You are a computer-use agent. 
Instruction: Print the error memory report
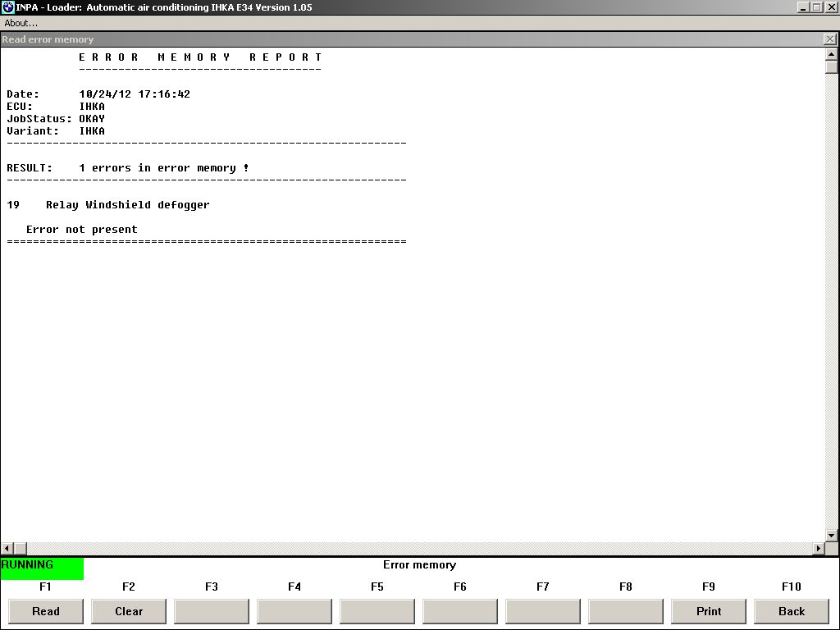709,611
